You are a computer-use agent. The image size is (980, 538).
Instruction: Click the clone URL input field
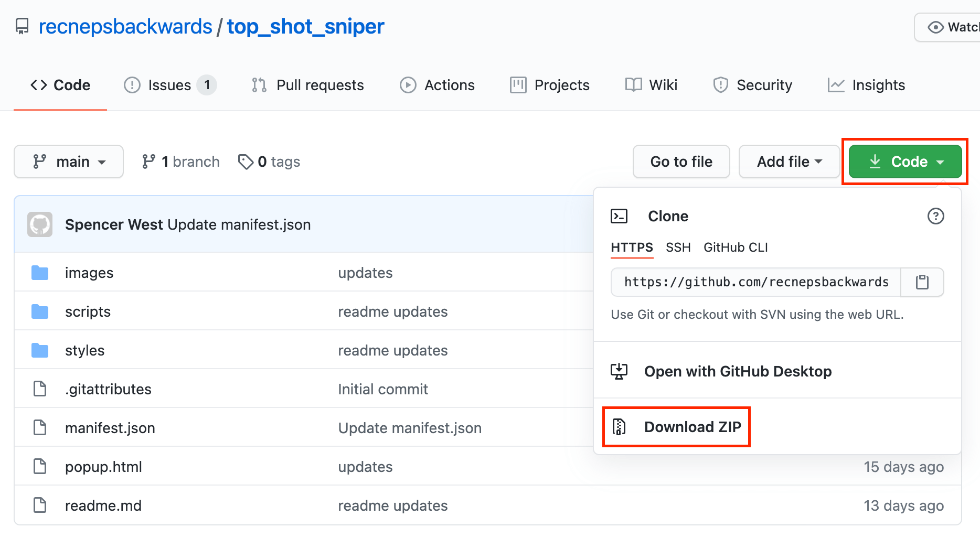tap(756, 282)
